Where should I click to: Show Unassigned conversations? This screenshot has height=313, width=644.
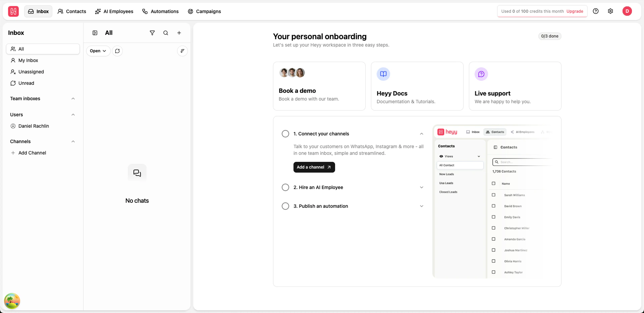(x=43, y=72)
